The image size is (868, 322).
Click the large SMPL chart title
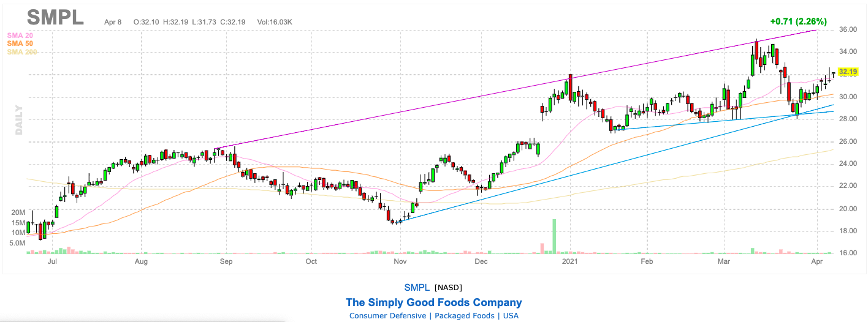tap(56, 17)
